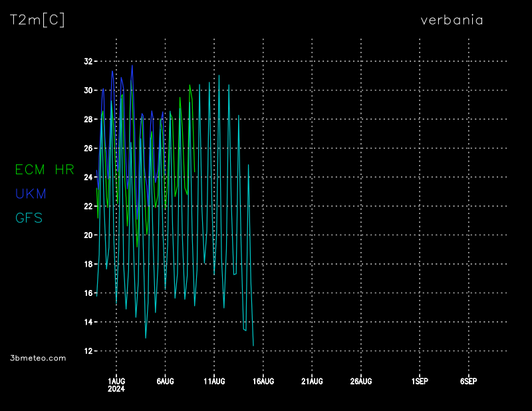Select the 6SEP date label
The image size is (532, 411).
[468, 381]
